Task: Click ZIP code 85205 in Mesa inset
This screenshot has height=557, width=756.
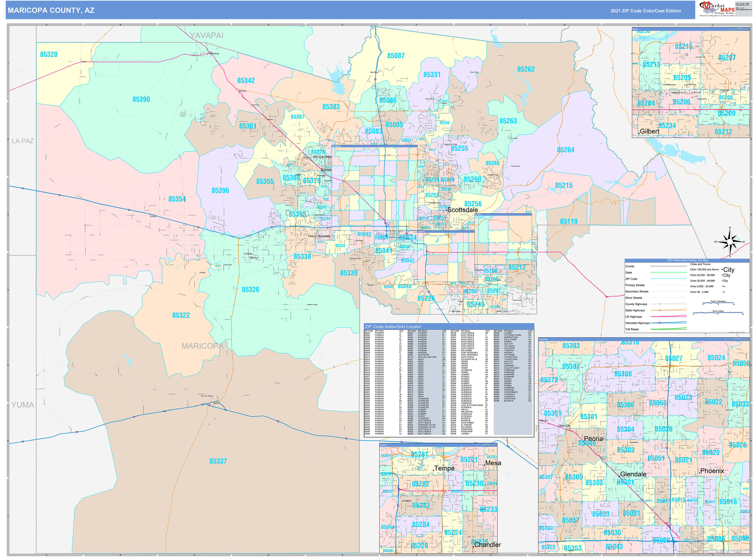Action: coord(682,78)
